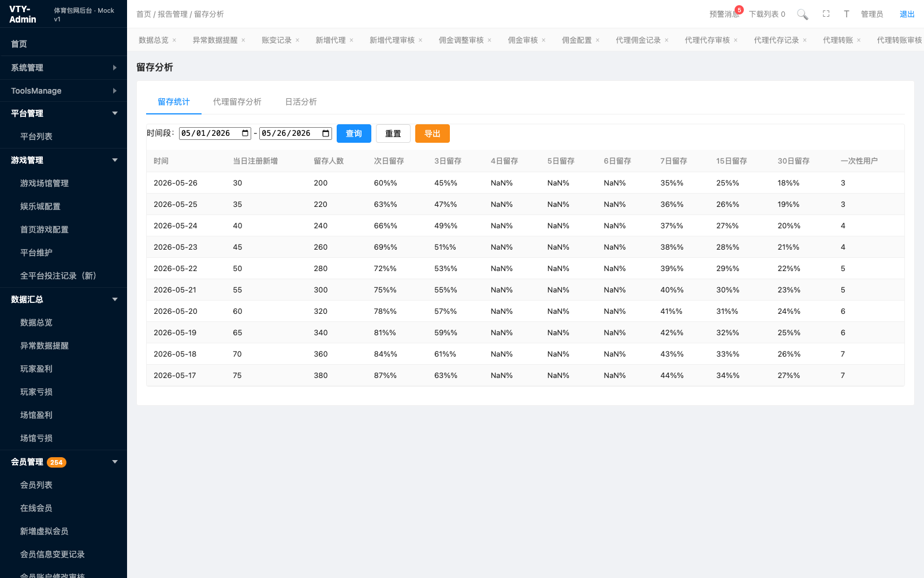The image size is (924, 578).
Task: Open calendar picker in end date field
Action: (x=326, y=134)
